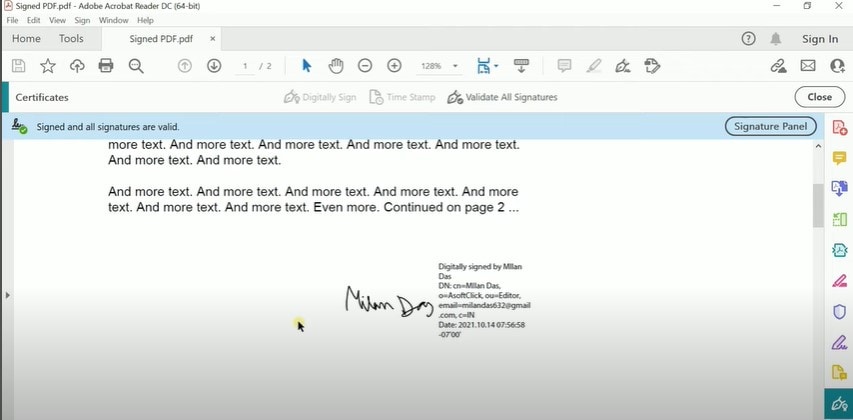Zoom in with plus icon
The height and width of the screenshot is (420, 853).
click(x=394, y=66)
